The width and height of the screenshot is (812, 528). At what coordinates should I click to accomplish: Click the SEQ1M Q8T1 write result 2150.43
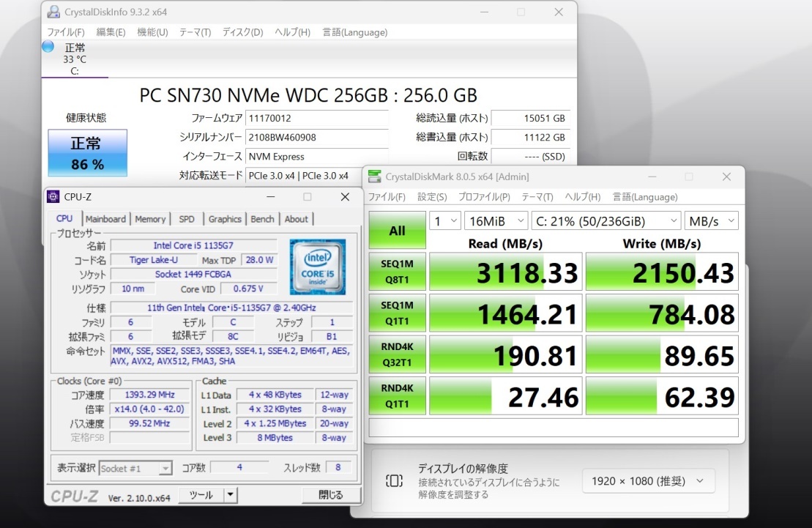[x=662, y=272]
